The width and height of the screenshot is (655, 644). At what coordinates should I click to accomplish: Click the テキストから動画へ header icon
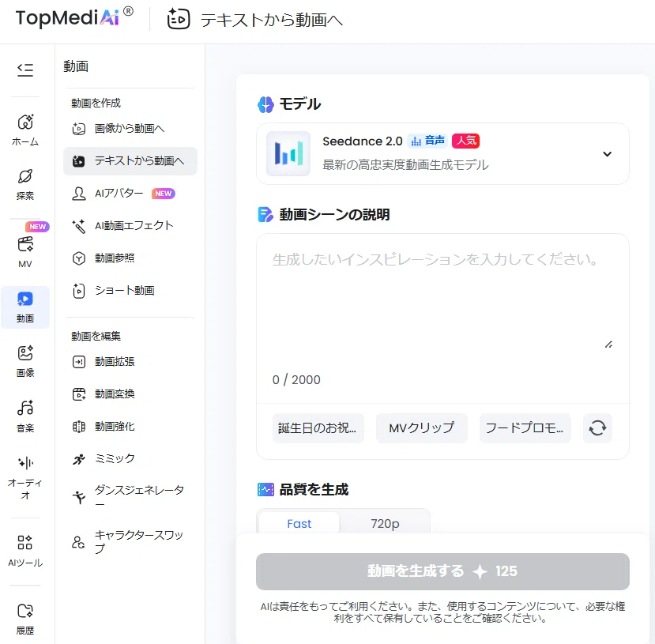coord(179,19)
